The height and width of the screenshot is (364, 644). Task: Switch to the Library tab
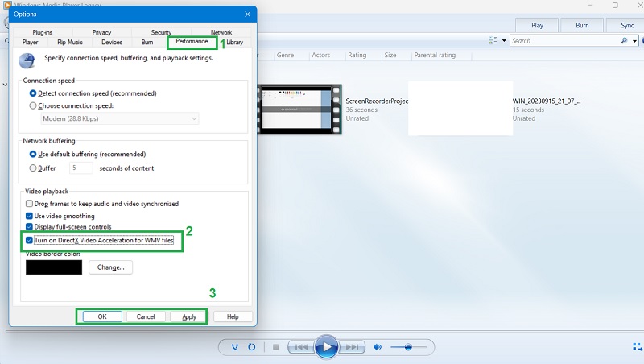pyautogui.click(x=235, y=43)
